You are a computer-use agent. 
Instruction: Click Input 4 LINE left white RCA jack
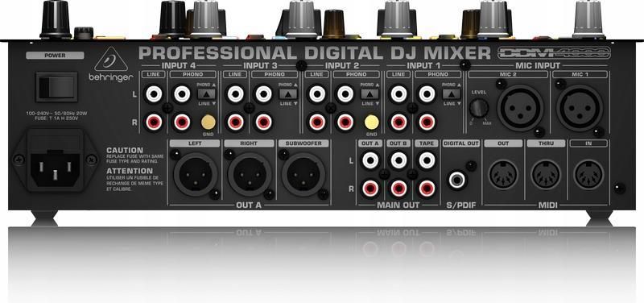point(154,94)
